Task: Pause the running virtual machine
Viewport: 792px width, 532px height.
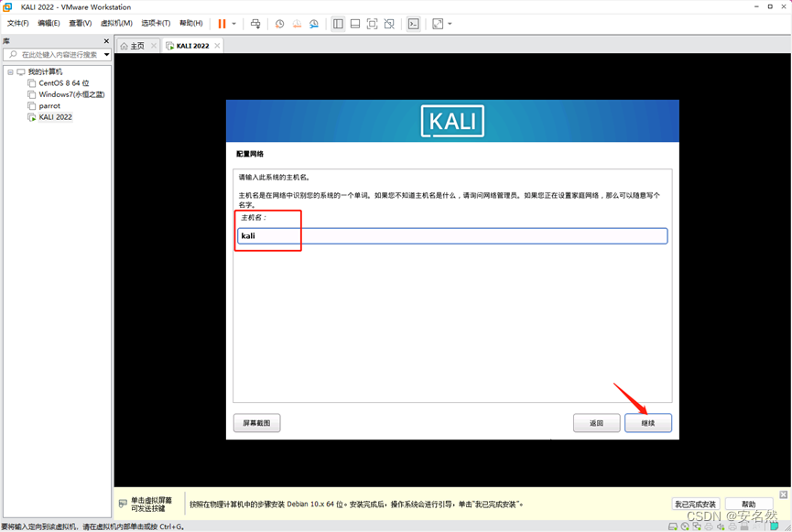Action: (x=222, y=24)
